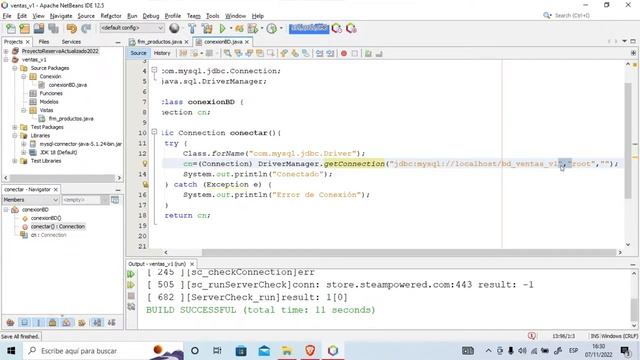The image size is (640, 360).
Task: Click the globe browser icon in toolbar
Action: [x=174, y=28]
